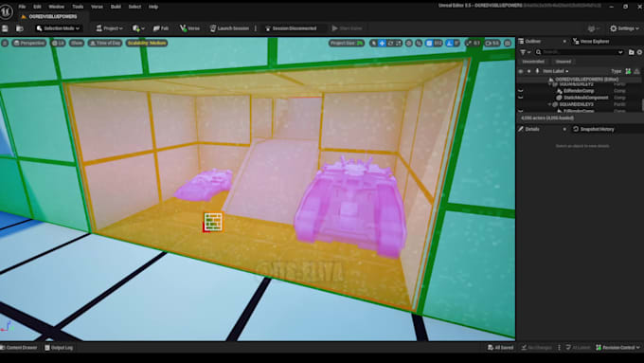Click Launch Session

(229, 28)
